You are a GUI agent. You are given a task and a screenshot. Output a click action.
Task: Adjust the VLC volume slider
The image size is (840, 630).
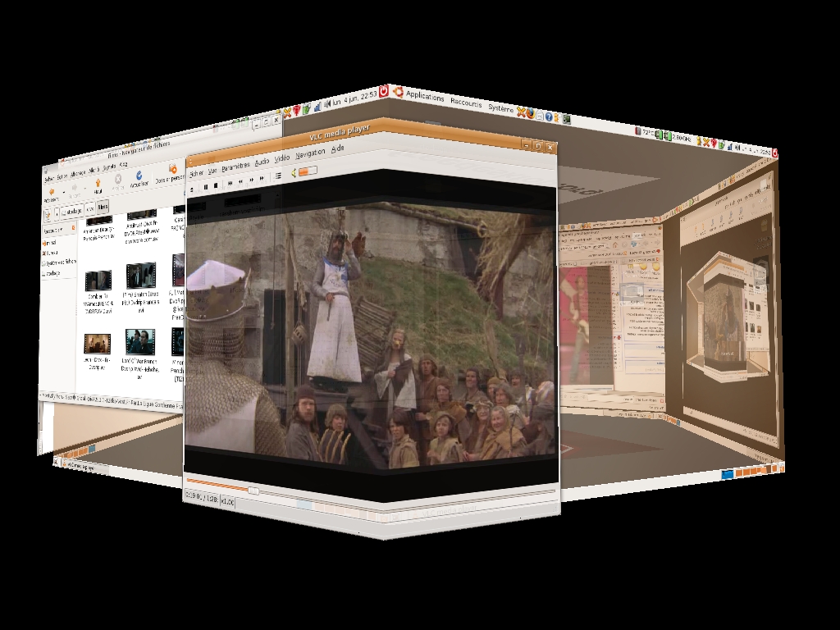308,171
